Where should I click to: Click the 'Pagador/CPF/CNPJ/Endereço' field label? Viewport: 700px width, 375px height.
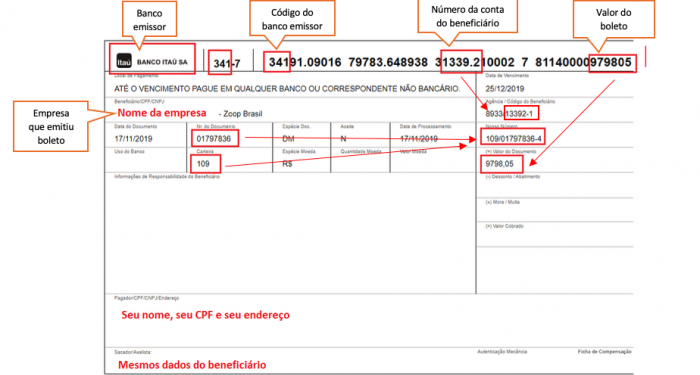pyautogui.click(x=146, y=298)
